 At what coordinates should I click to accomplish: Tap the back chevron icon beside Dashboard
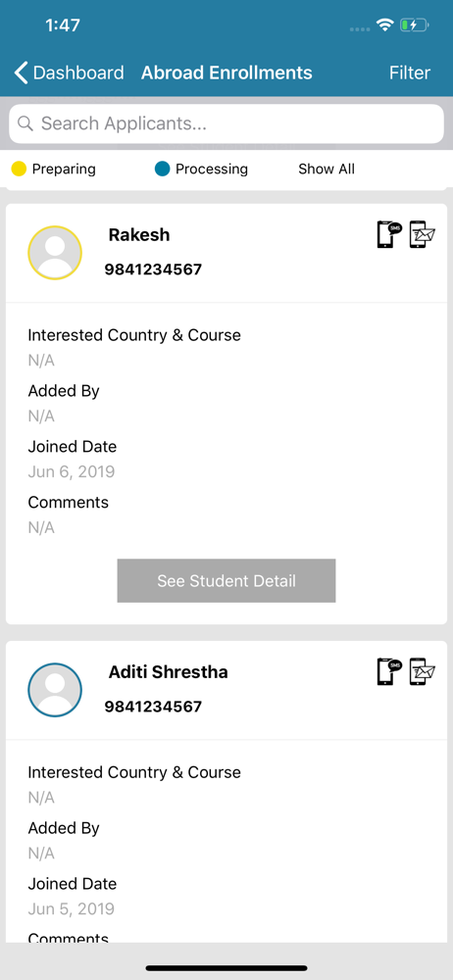[21, 73]
